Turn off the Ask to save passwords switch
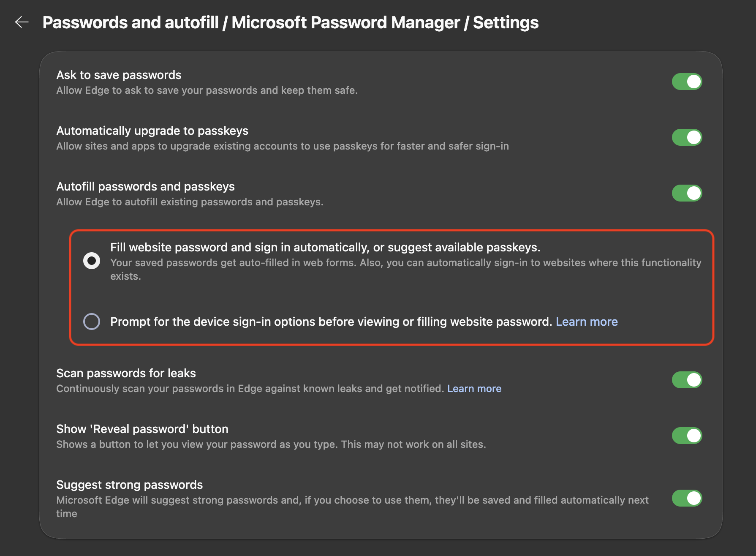The height and width of the screenshot is (556, 756). pos(687,82)
